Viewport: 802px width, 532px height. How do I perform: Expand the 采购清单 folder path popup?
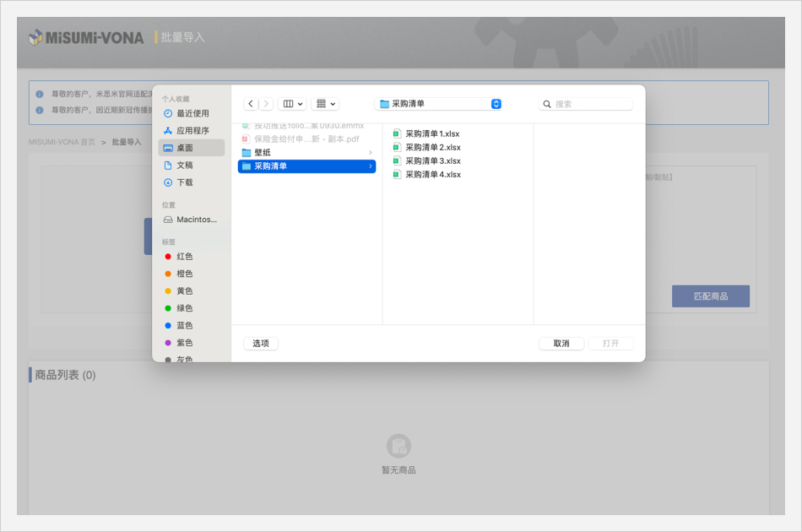point(496,104)
